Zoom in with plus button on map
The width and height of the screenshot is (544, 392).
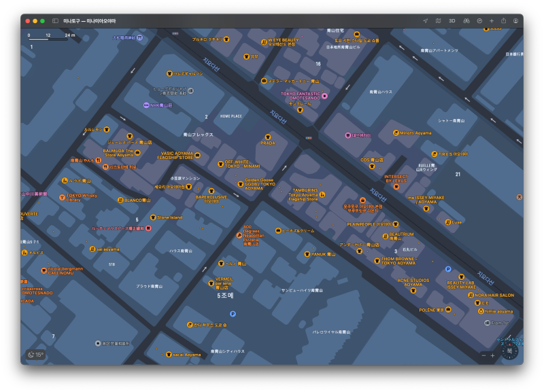(x=492, y=355)
